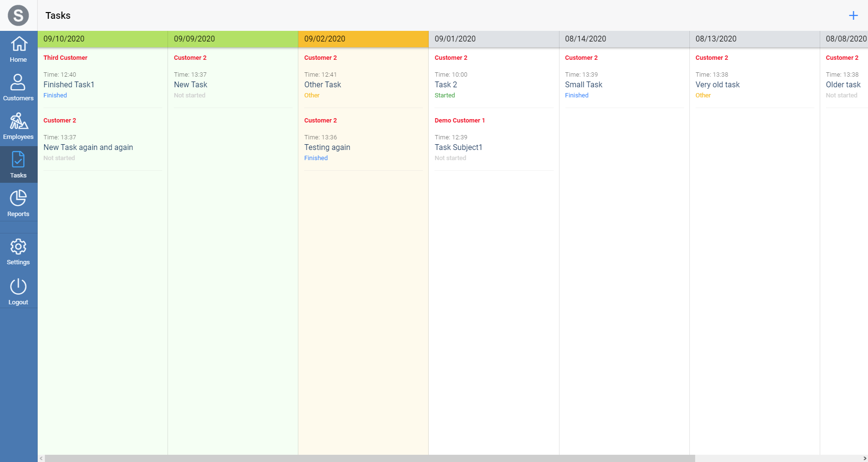868x462 pixels.
Task: Select the 09/10/2020 column header
Action: pyautogui.click(x=102, y=39)
